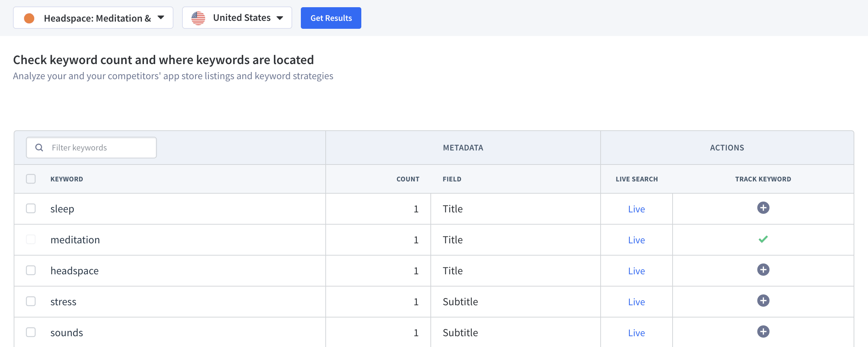868x347 pixels.
Task: Check the sleep keyword checkbox
Action: [31, 208]
